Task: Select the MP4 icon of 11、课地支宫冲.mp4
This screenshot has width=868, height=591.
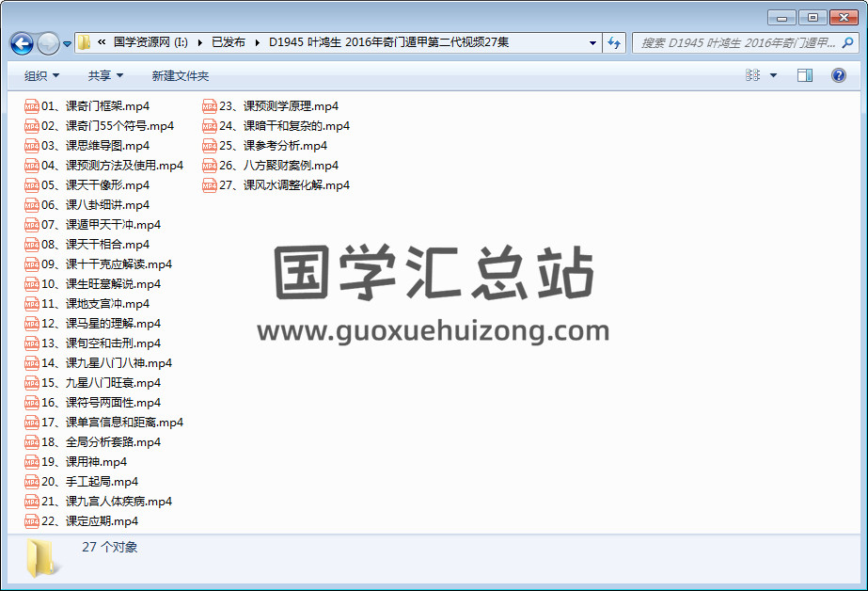Action: (x=32, y=304)
